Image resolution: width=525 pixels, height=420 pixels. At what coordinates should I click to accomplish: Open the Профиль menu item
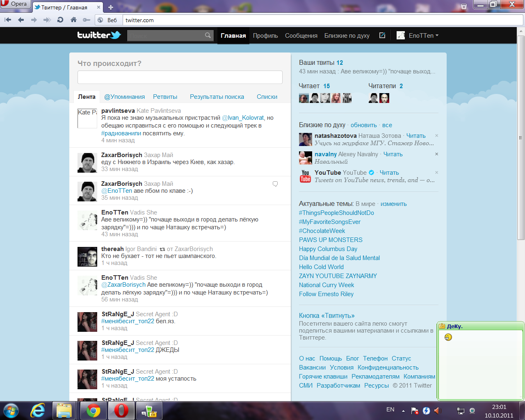(265, 35)
